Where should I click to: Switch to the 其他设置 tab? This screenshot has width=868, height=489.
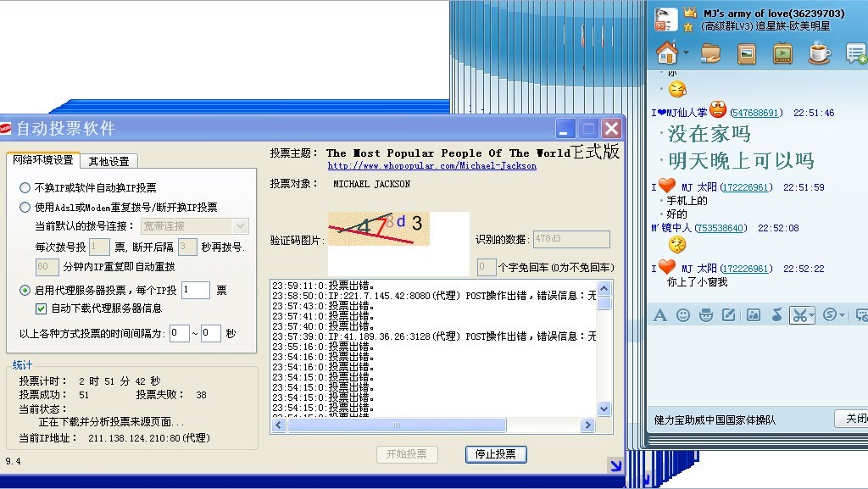pos(109,161)
